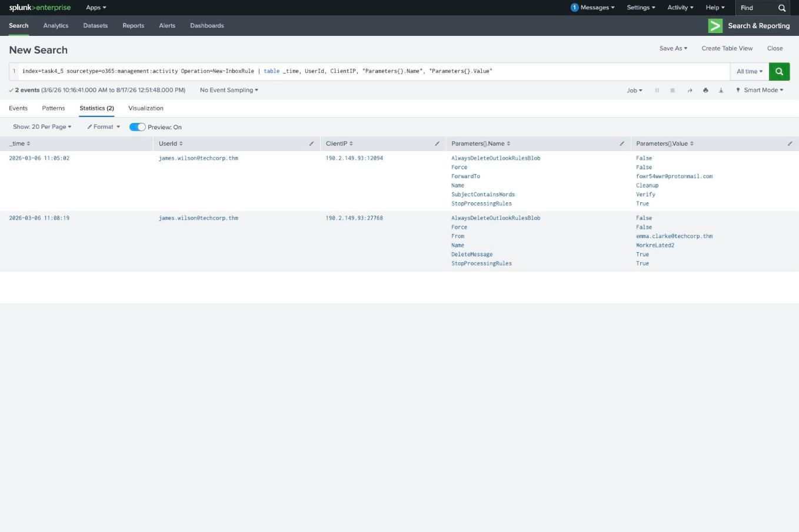The image size is (799, 532).
Task: Open the No Event Sampling dropdown
Action: [x=229, y=90]
